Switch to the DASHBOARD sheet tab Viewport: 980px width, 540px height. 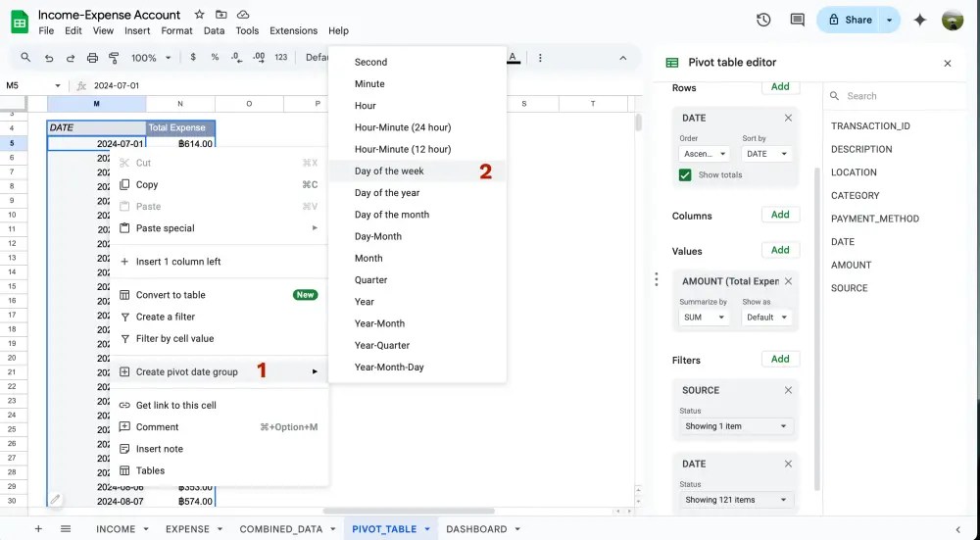(476, 529)
